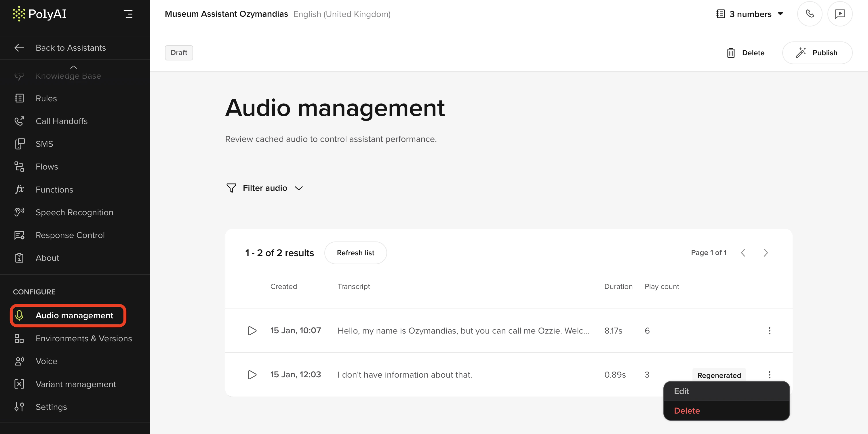Image resolution: width=868 pixels, height=434 pixels.
Task: Choose Edit from the context menu
Action: click(x=682, y=391)
